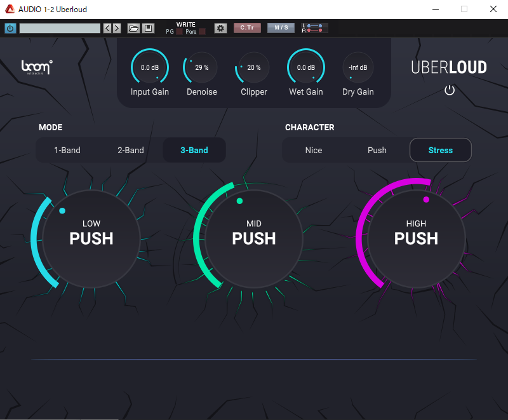Choose the Nice character
Viewport: 508px width, 420px height.
click(314, 150)
